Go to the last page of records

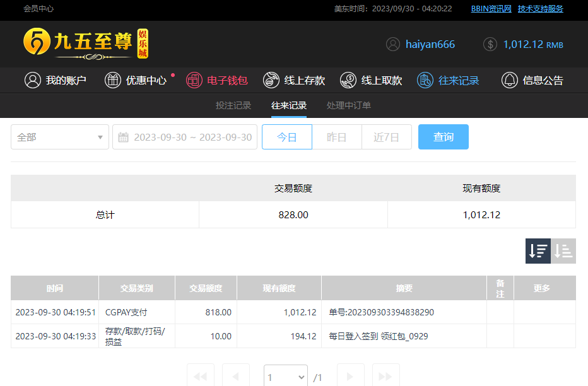coord(386,376)
